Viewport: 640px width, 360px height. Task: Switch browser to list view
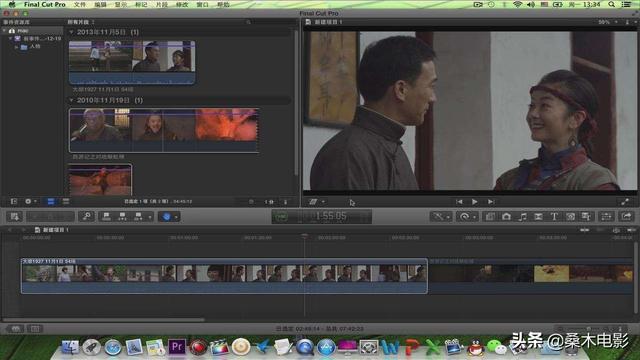pos(66,201)
